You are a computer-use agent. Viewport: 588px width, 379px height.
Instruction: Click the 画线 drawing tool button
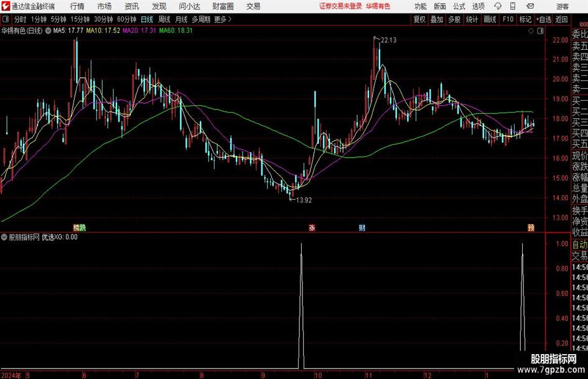click(490, 19)
